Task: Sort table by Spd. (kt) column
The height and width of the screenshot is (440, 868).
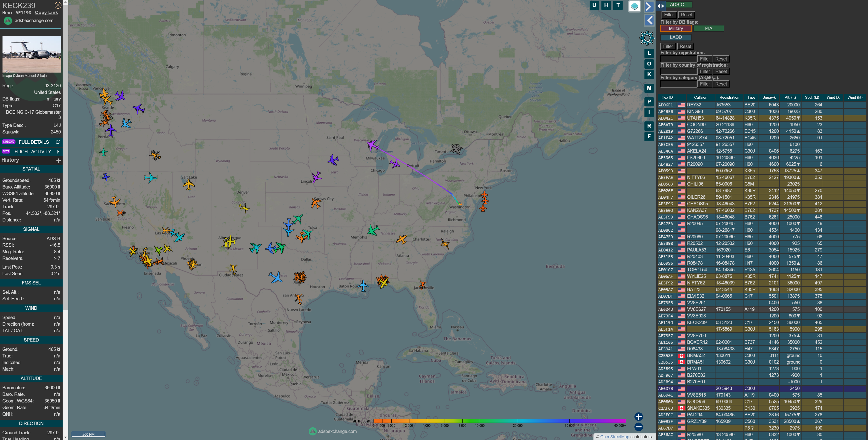Action: click(812, 98)
